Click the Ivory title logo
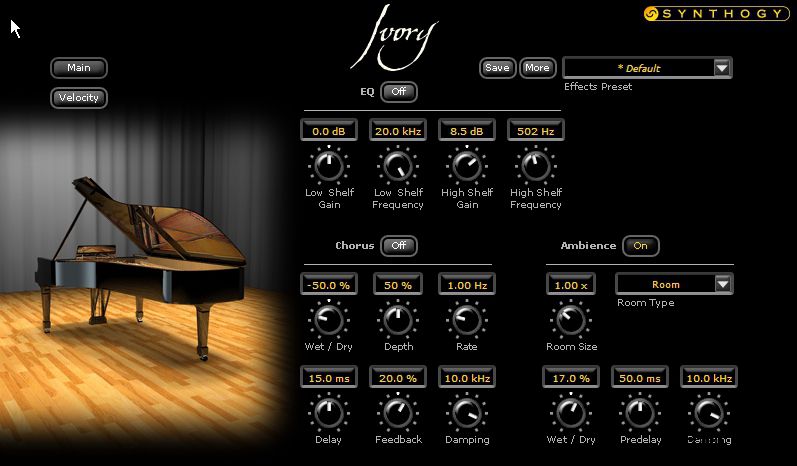 coord(394,38)
